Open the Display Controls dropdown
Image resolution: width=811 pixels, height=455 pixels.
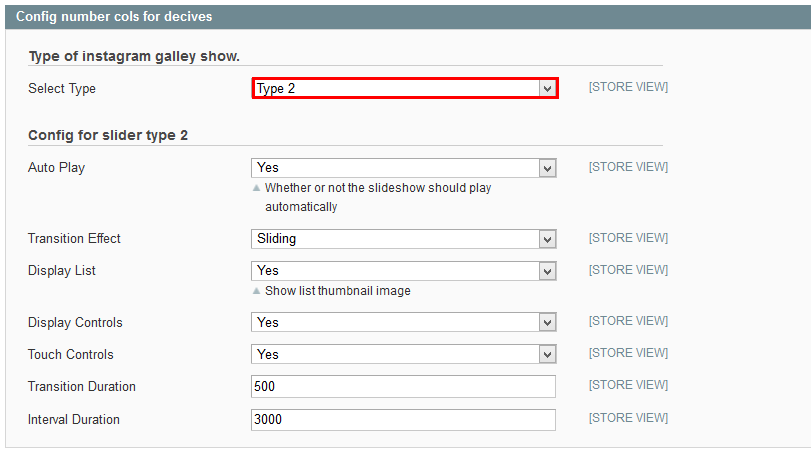[x=403, y=322]
